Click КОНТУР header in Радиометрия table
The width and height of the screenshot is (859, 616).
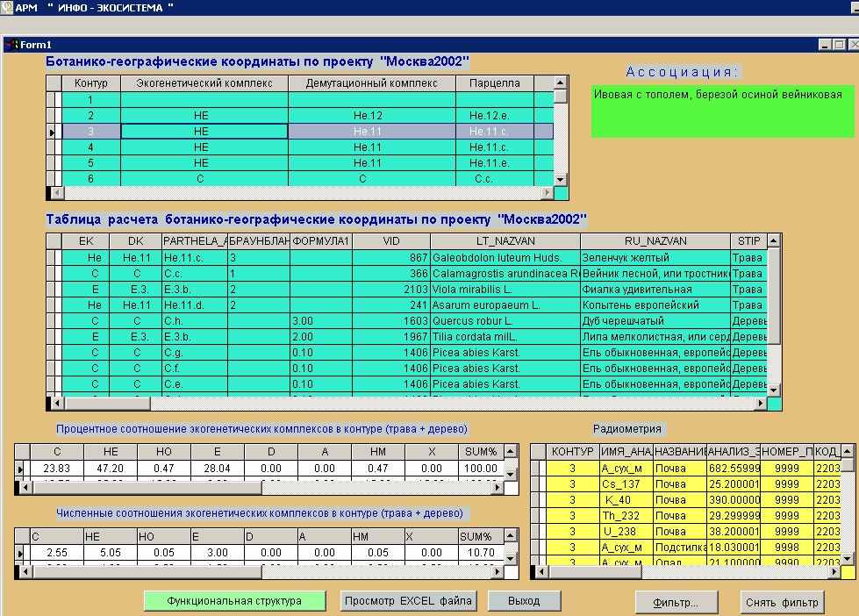point(572,452)
